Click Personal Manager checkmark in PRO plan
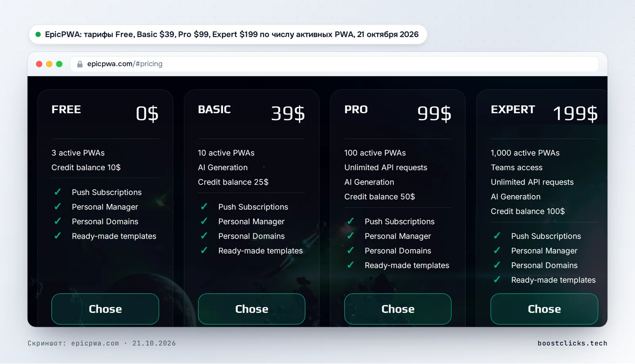The height and width of the screenshot is (364, 635). click(351, 236)
